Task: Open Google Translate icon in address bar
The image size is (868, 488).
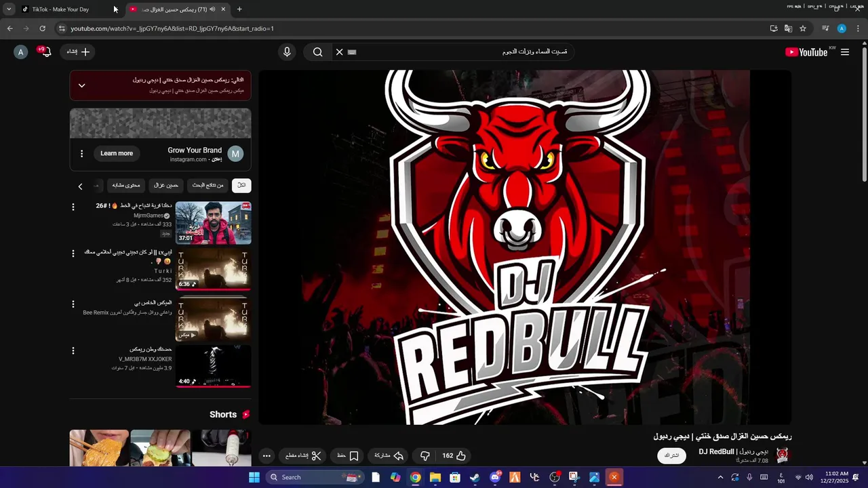Action: (788, 28)
